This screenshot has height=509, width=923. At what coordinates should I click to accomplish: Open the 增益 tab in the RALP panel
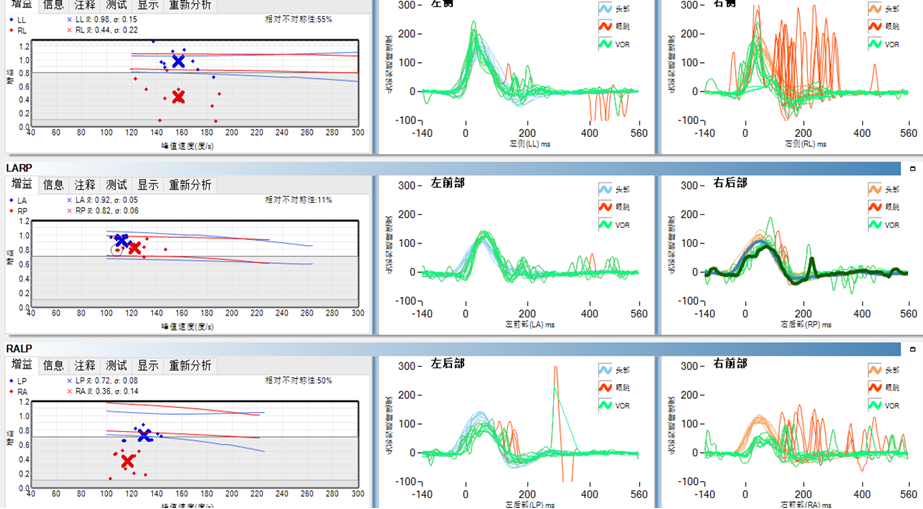pos(22,365)
